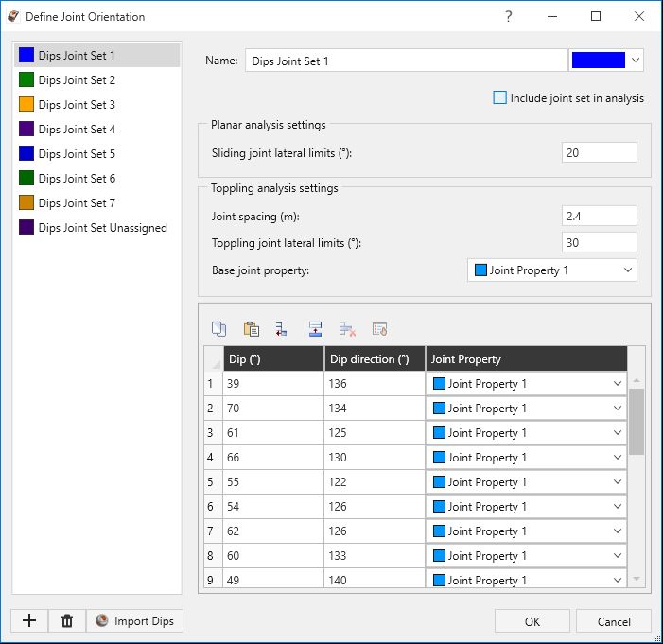The image size is (663, 644).
Task: Click the last table toolbar icon
Action: [379, 329]
